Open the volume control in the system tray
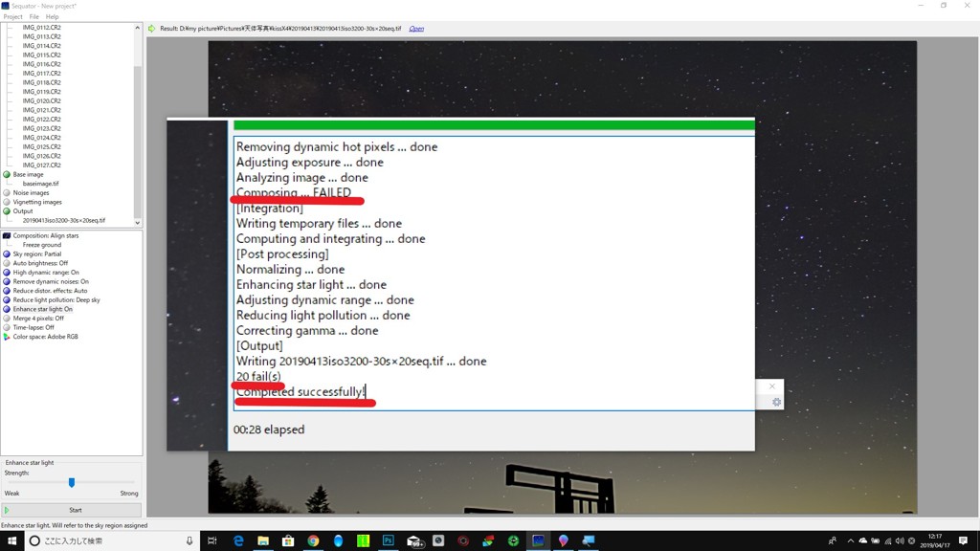The image size is (980, 551). pyautogui.click(x=900, y=541)
